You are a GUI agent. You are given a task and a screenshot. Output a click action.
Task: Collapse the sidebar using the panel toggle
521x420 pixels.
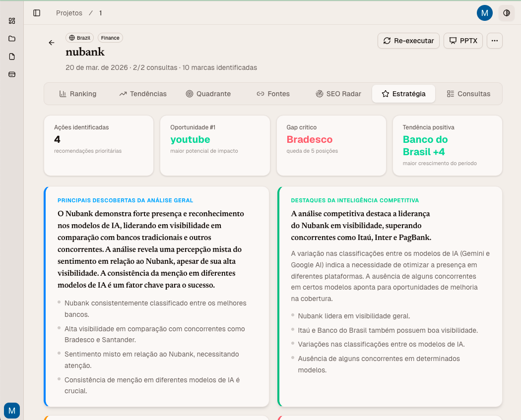(37, 13)
